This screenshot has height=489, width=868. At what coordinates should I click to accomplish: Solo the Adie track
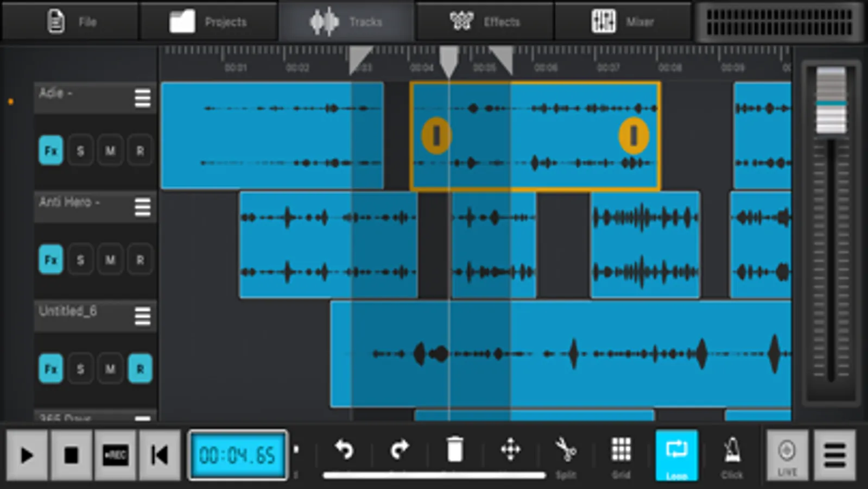[80, 151]
